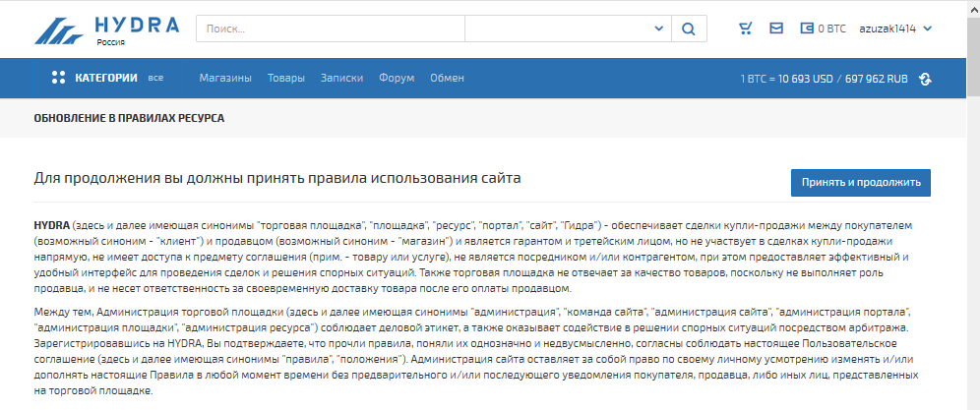Click the 10 693 USD rate value

click(806, 80)
